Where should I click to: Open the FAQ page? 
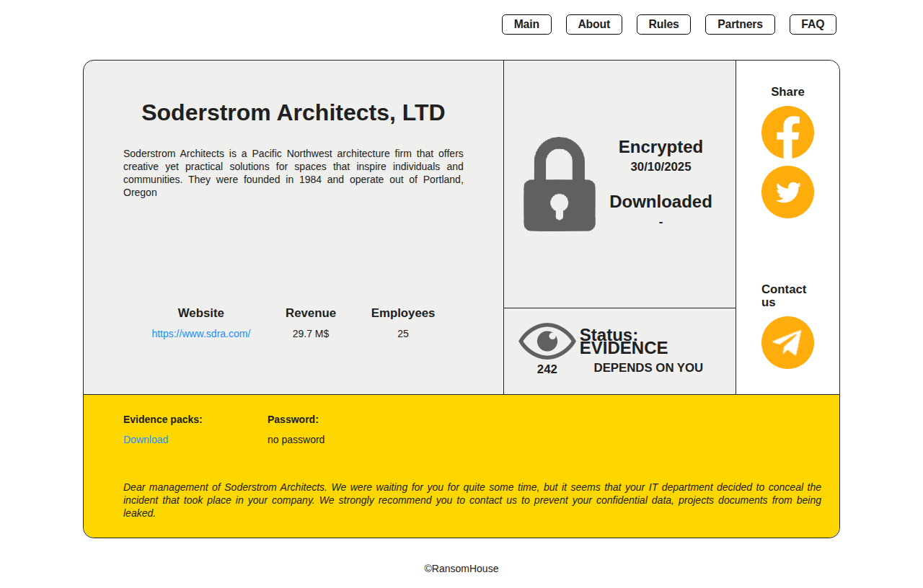click(x=813, y=24)
